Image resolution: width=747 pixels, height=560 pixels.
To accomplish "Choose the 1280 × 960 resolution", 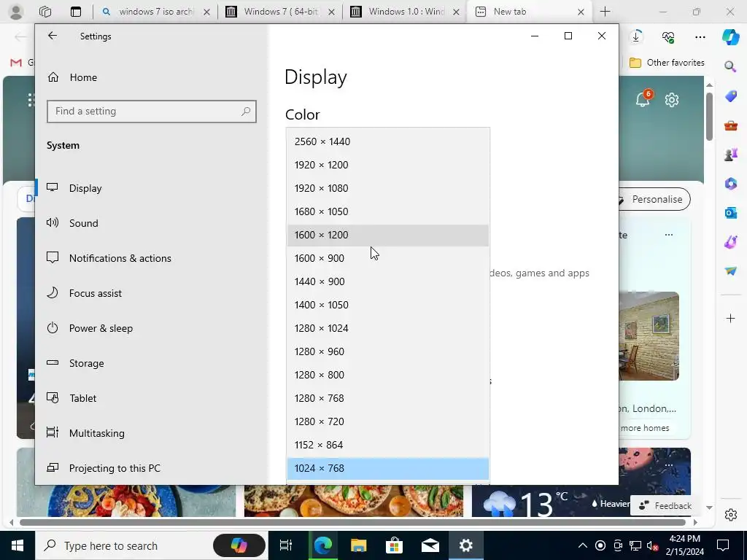I will 388,351.
